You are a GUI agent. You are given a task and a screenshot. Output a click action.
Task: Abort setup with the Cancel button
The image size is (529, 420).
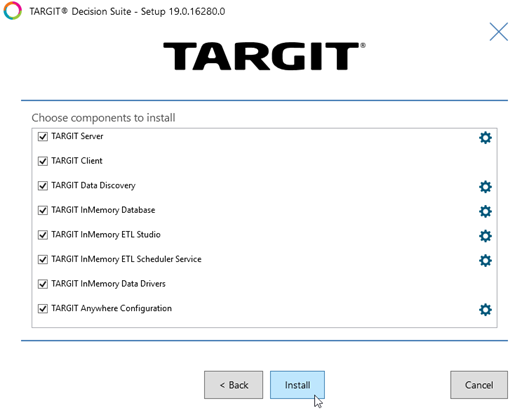tap(479, 385)
